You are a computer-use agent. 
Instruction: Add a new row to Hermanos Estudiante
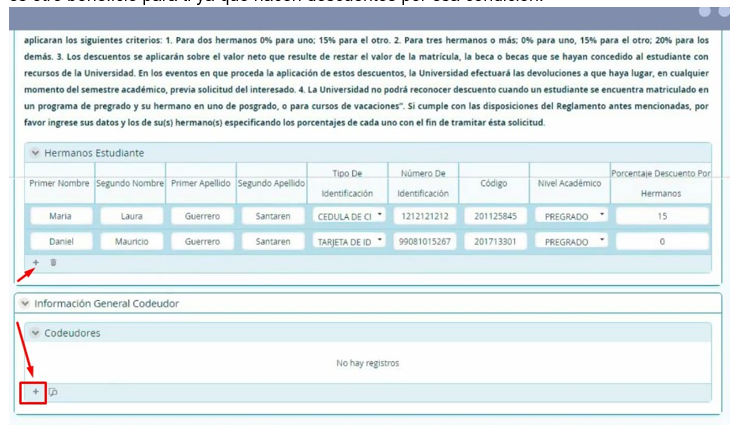point(36,263)
